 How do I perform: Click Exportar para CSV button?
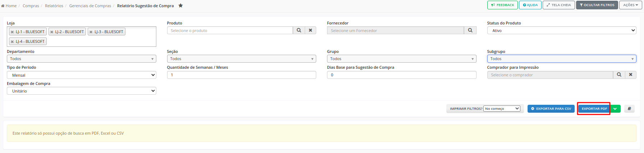pyautogui.click(x=551, y=109)
